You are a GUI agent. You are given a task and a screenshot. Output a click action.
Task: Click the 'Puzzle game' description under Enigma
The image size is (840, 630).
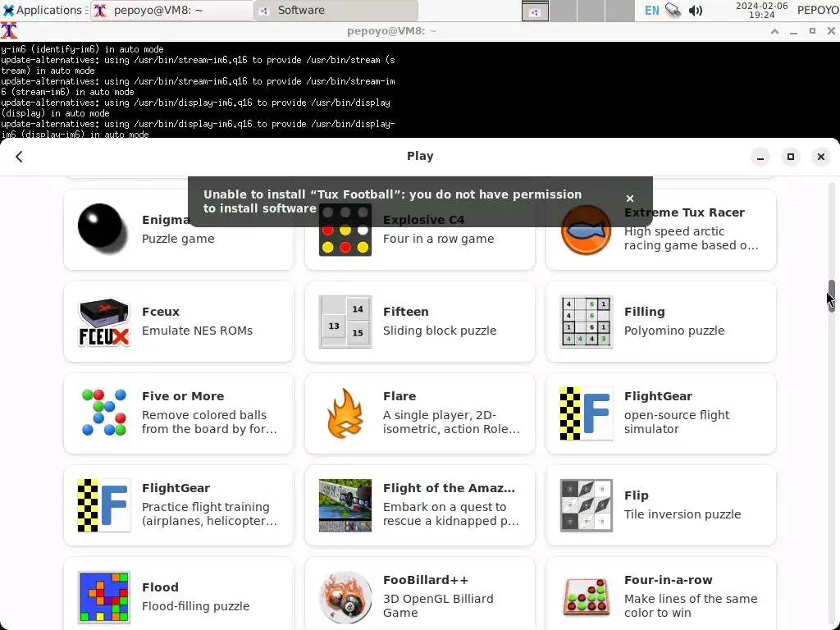point(178,239)
